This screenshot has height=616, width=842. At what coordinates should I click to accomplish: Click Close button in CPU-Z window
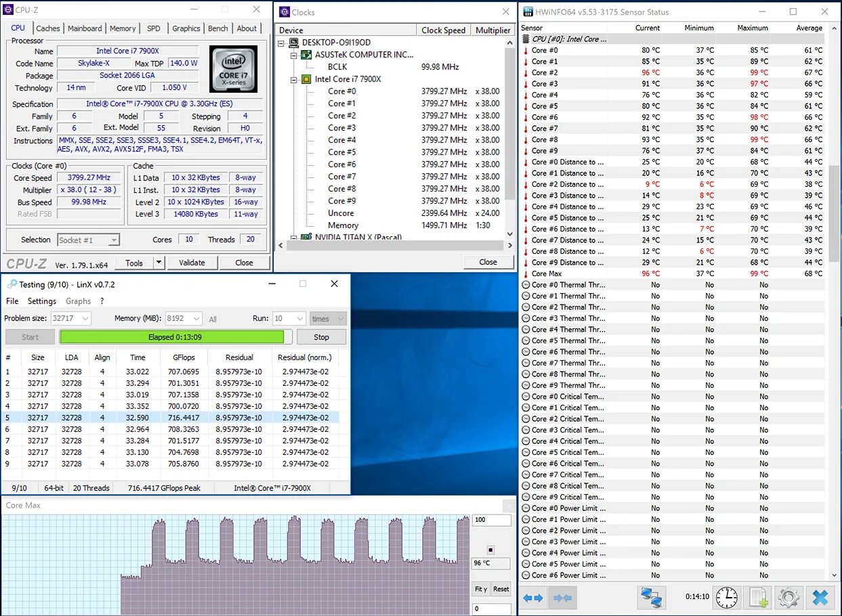point(244,263)
